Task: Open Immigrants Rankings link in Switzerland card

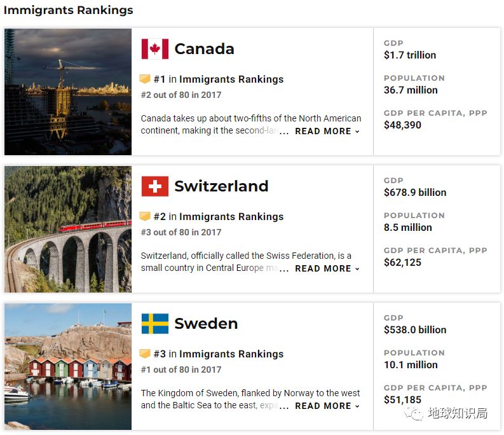Action: click(x=231, y=217)
